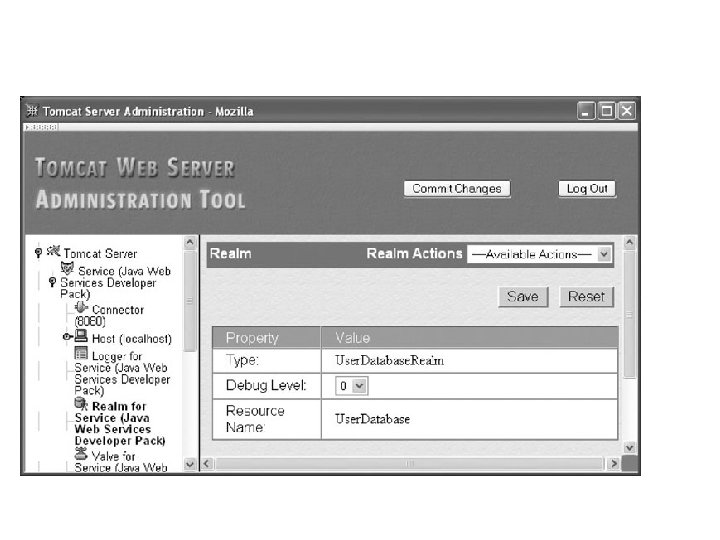Viewport: 720px width, 540px height.
Task: Collapse the Tomcat Server tree node
Action: pos(39,252)
